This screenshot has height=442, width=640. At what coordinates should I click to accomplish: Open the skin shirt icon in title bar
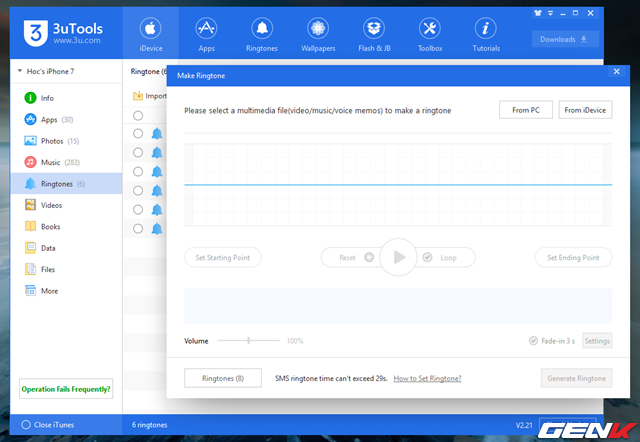tap(538, 13)
